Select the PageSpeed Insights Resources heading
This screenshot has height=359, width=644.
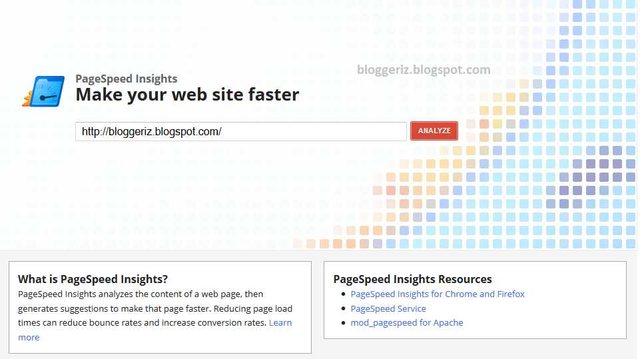tap(412, 279)
